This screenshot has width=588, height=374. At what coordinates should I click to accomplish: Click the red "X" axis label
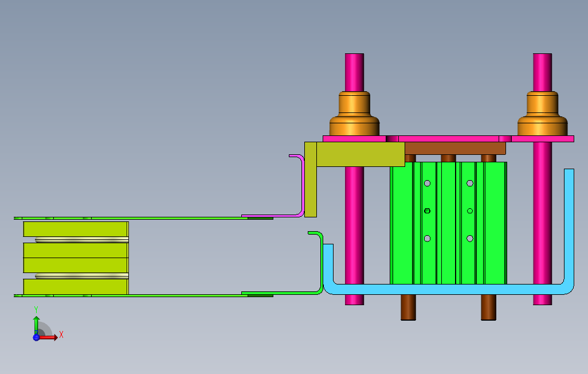pos(61,334)
